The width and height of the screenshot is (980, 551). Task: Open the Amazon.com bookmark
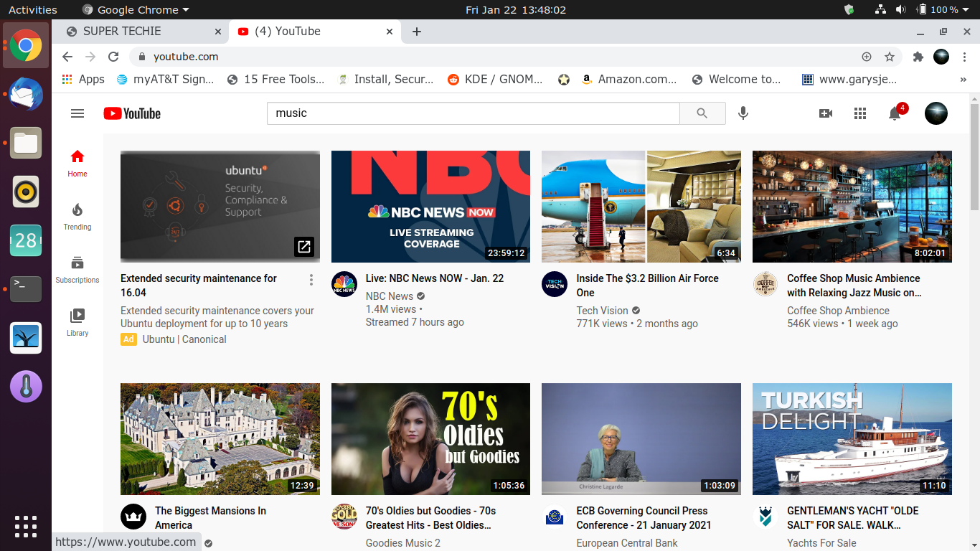coord(628,80)
